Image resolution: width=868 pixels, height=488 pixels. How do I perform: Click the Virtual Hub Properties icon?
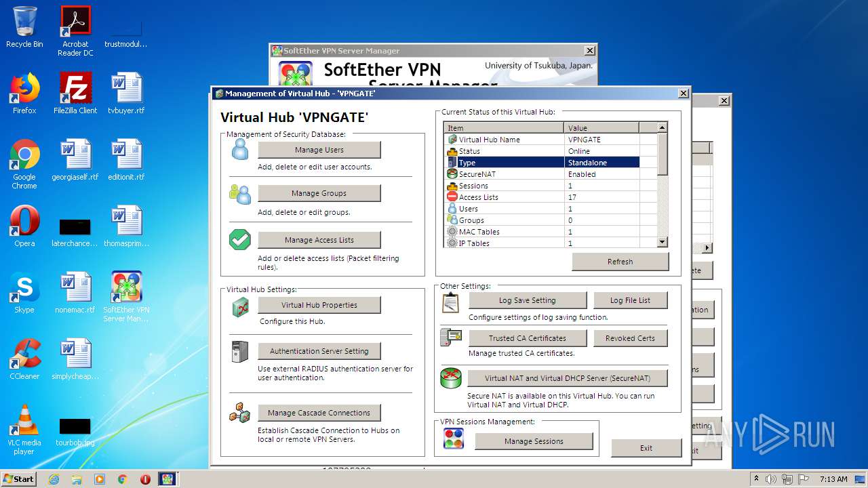click(x=241, y=306)
